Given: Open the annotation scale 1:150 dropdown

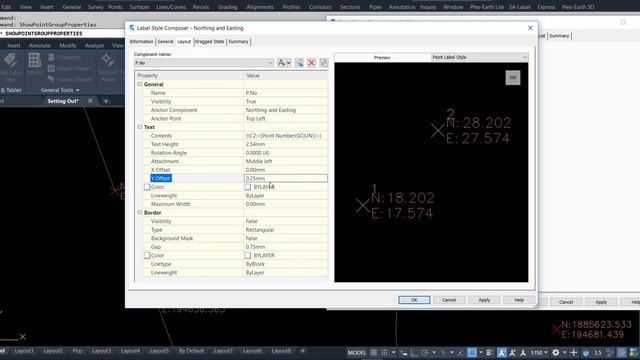Looking at the screenshot, I should [x=539, y=353].
